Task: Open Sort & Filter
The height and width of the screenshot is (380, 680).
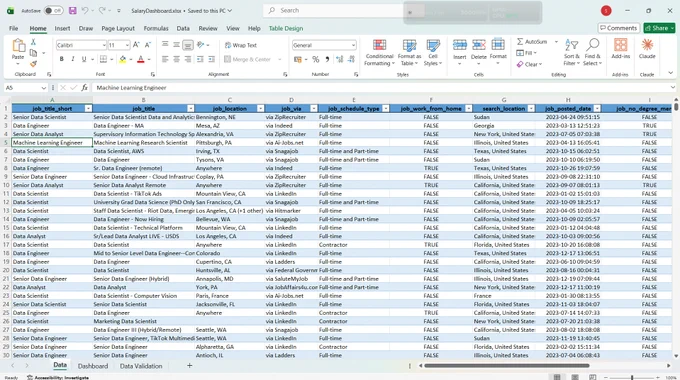Action: (x=572, y=52)
